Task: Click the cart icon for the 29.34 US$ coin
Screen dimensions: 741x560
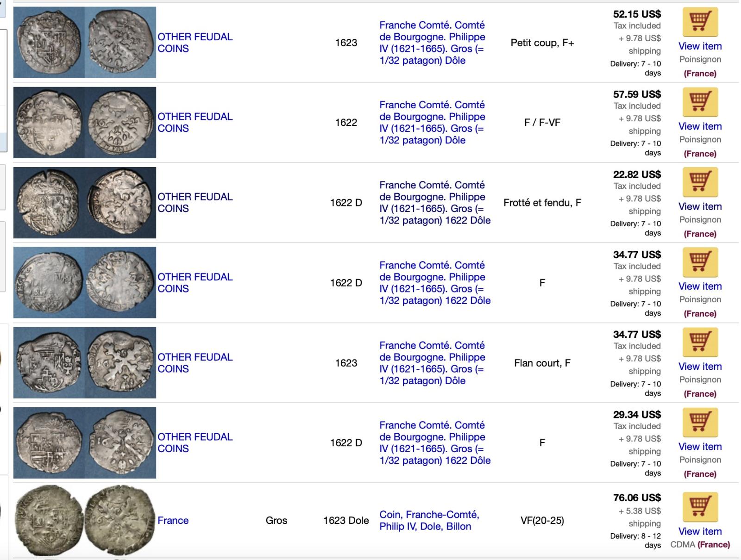Action: (700, 422)
